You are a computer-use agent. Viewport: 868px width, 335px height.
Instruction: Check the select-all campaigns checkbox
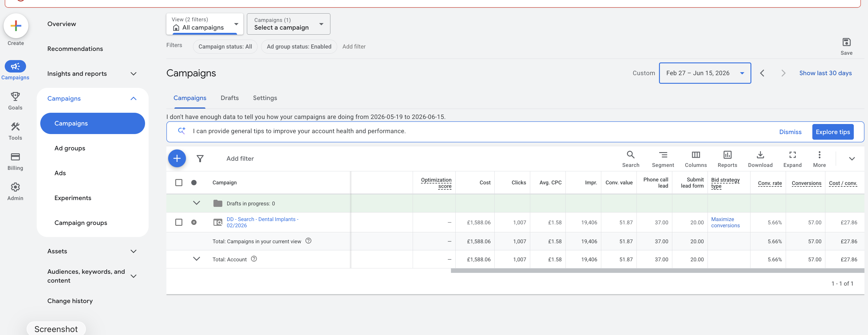pos(179,183)
